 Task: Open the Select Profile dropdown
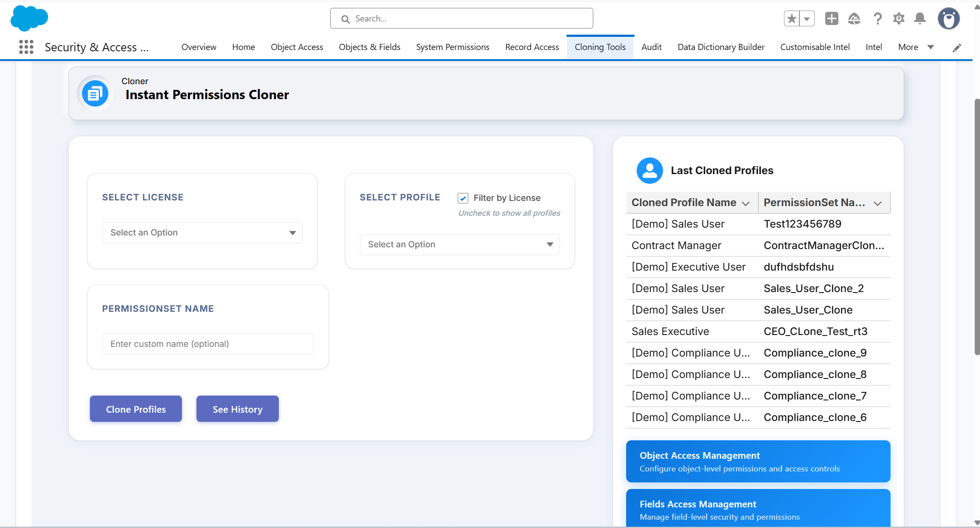pos(460,245)
